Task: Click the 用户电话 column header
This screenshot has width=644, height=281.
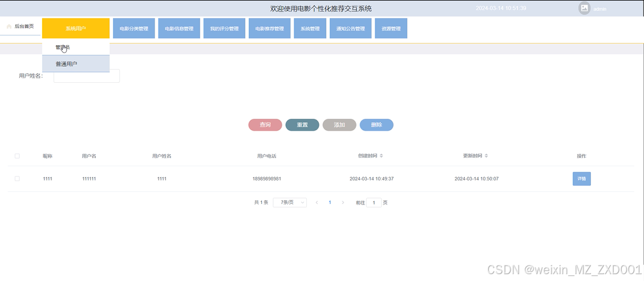Action: click(x=267, y=156)
